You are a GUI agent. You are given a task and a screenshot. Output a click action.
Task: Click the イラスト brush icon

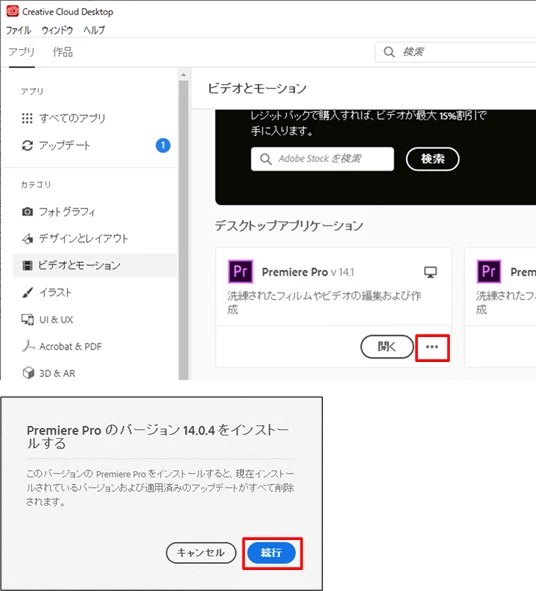pyautogui.click(x=27, y=292)
